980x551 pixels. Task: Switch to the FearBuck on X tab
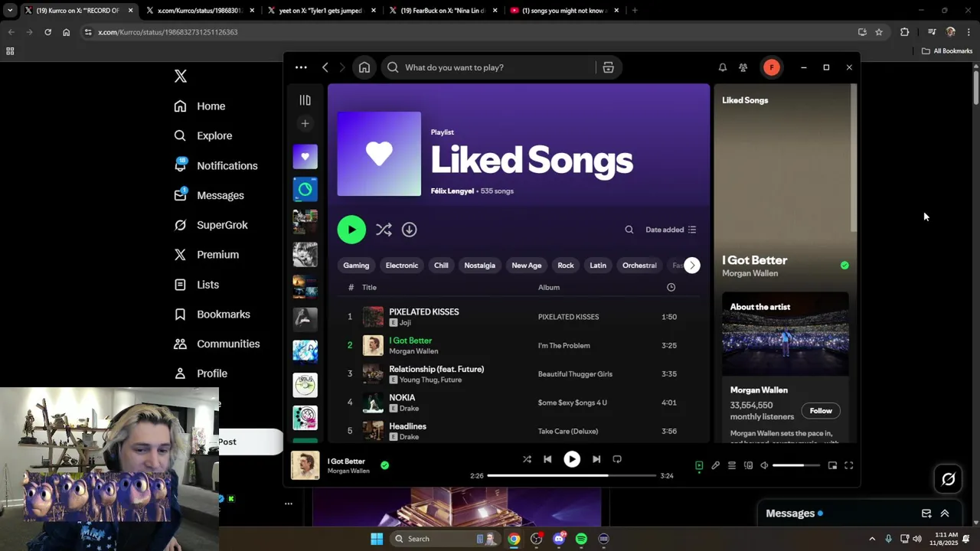[x=443, y=11]
